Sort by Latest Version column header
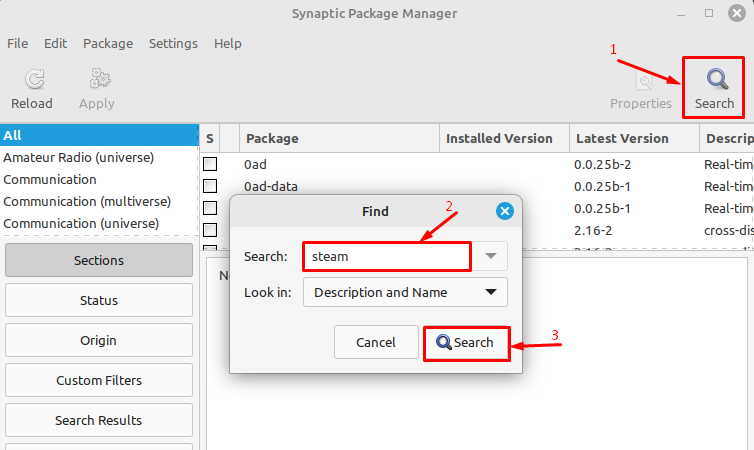The image size is (754, 450). tap(623, 139)
